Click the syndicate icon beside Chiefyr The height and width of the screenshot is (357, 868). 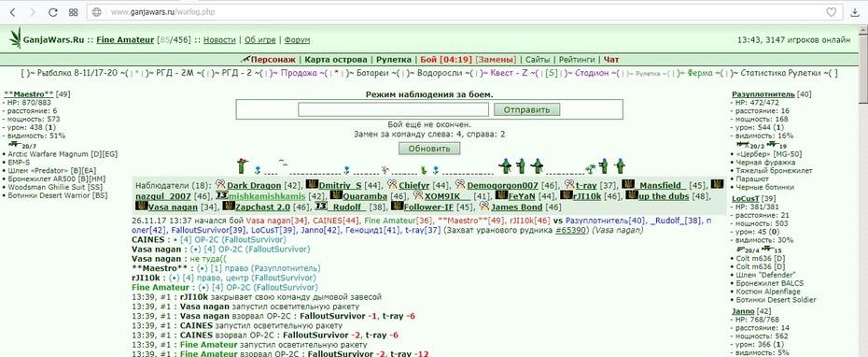click(393, 184)
